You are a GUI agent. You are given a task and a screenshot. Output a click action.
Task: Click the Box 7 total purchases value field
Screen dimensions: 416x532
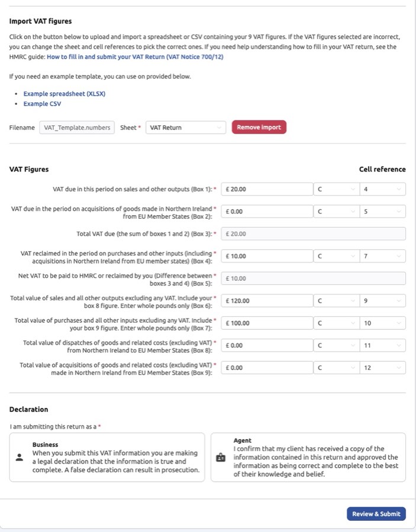[266, 323]
